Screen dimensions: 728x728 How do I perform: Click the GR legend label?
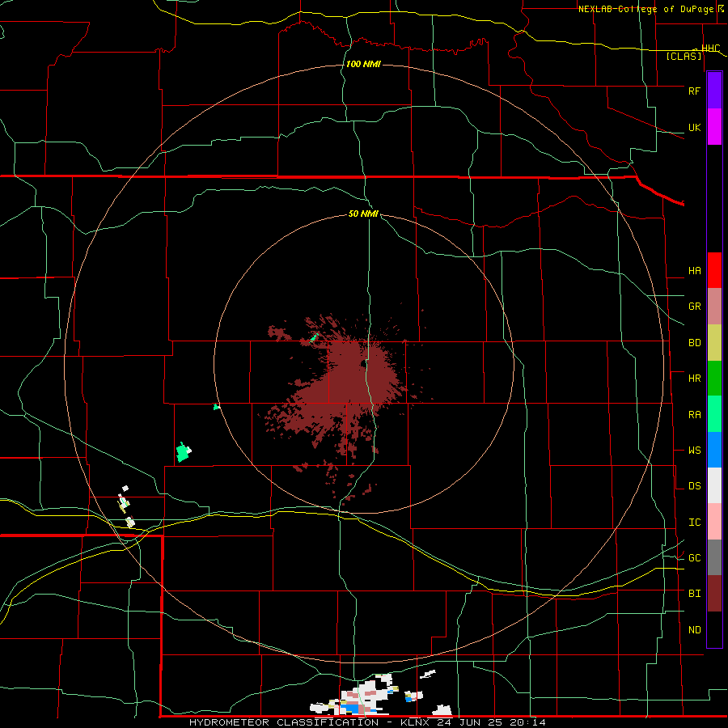coord(694,307)
